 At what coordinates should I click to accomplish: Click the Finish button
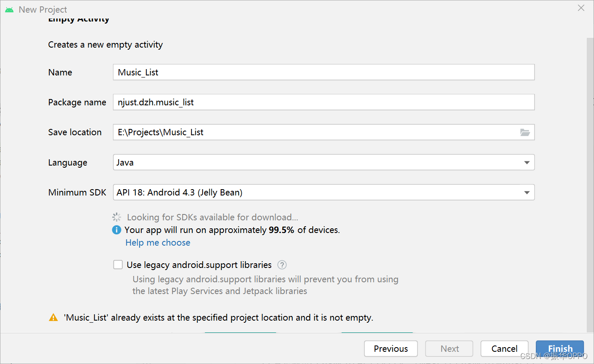click(559, 349)
